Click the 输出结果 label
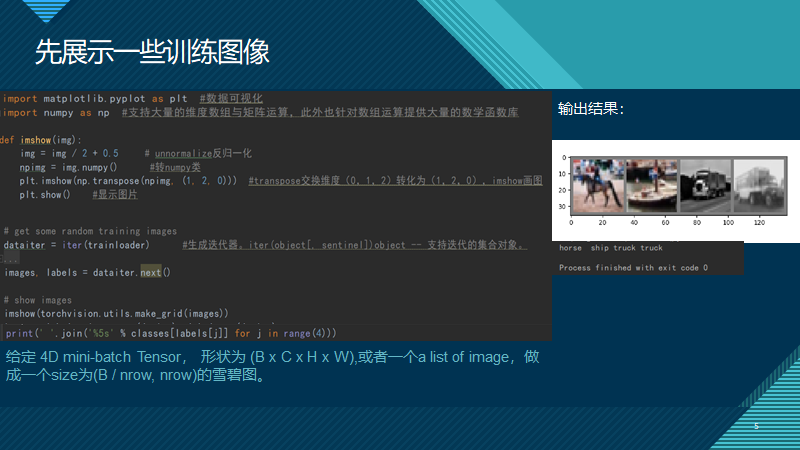Viewport: 800px width, 450px height. click(590, 109)
